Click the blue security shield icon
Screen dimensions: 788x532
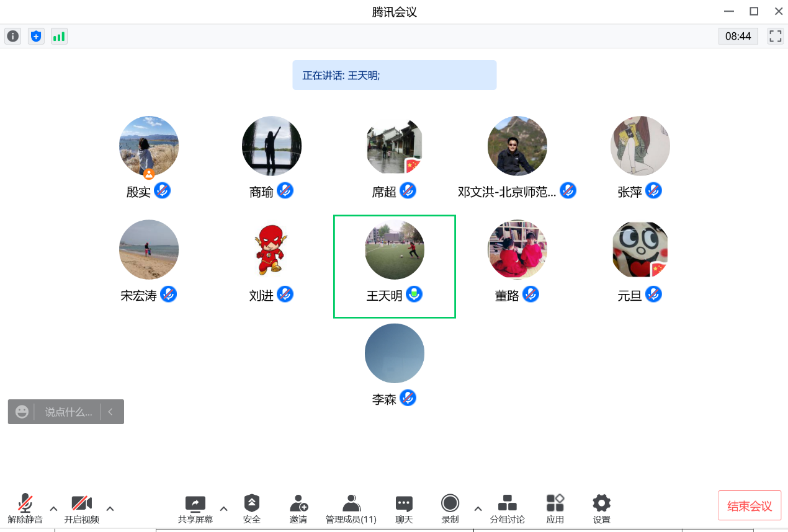(36, 36)
